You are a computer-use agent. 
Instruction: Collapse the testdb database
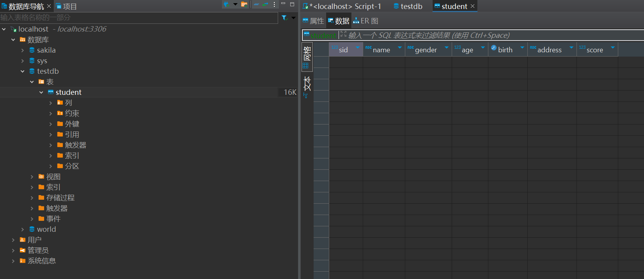pyautogui.click(x=23, y=71)
